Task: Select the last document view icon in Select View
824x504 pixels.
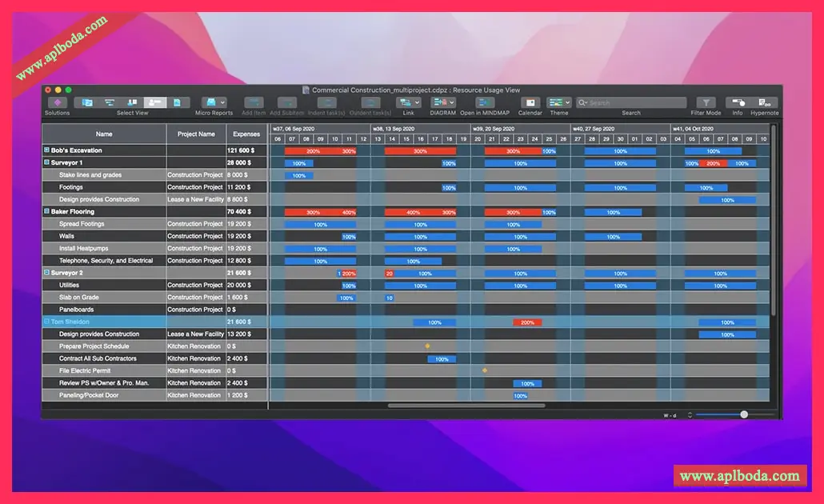Action: coord(178,102)
